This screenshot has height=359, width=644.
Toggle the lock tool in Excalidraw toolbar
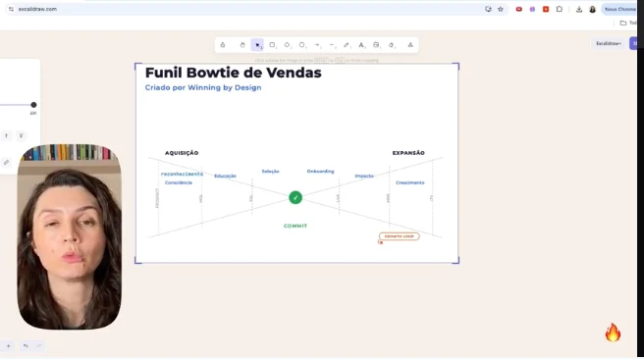click(x=223, y=45)
